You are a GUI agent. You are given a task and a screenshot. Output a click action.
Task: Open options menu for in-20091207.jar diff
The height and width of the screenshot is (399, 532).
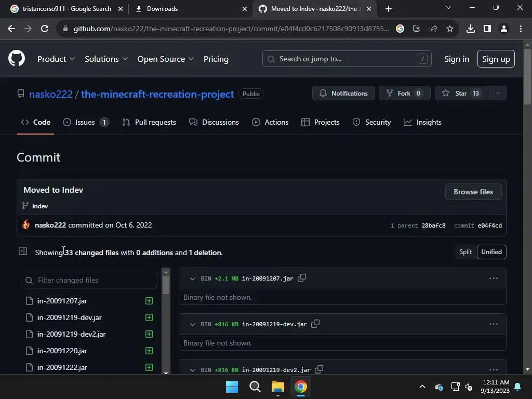tap(494, 278)
